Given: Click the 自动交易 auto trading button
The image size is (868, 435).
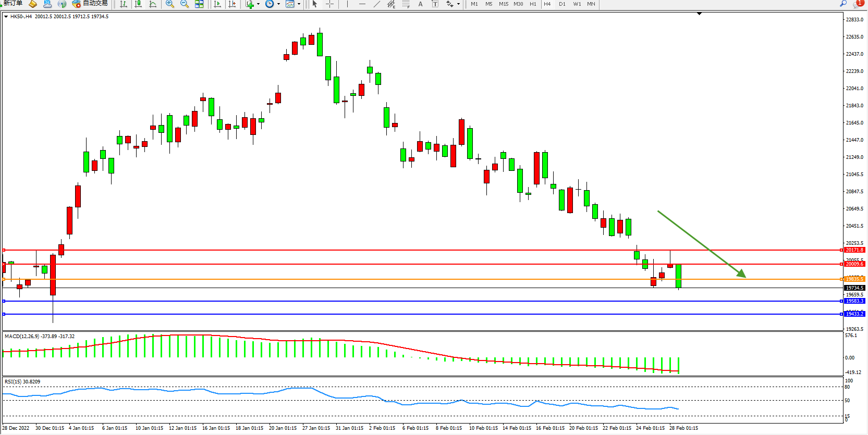Looking at the screenshot, I should tap(90, 4).
